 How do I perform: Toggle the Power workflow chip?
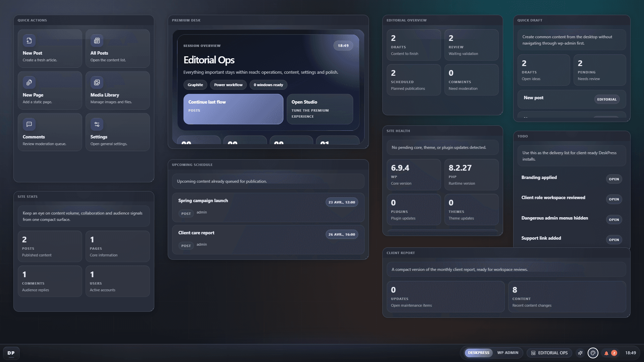click(228, 85)
